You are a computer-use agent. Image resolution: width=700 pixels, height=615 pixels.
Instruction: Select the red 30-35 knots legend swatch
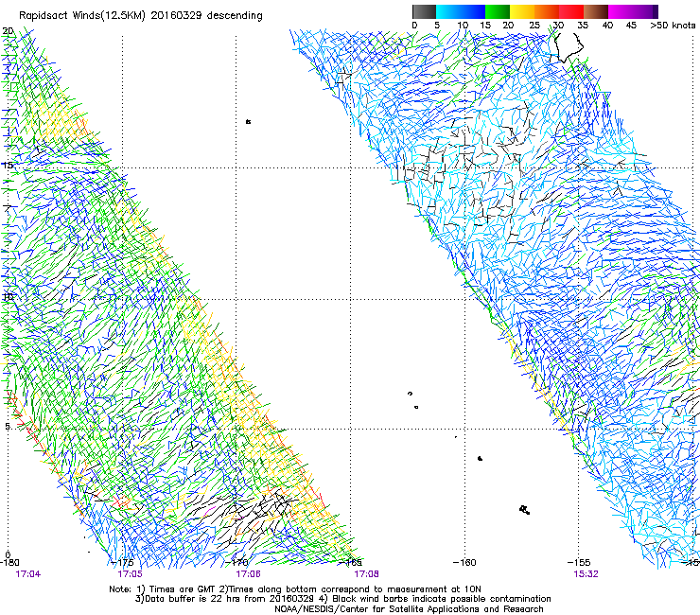(x=571, y=11)
